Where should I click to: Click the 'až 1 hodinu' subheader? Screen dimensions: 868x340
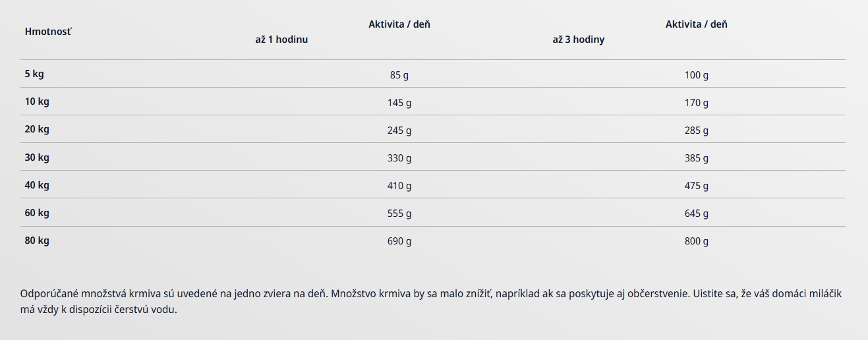[x=281, y=40]
